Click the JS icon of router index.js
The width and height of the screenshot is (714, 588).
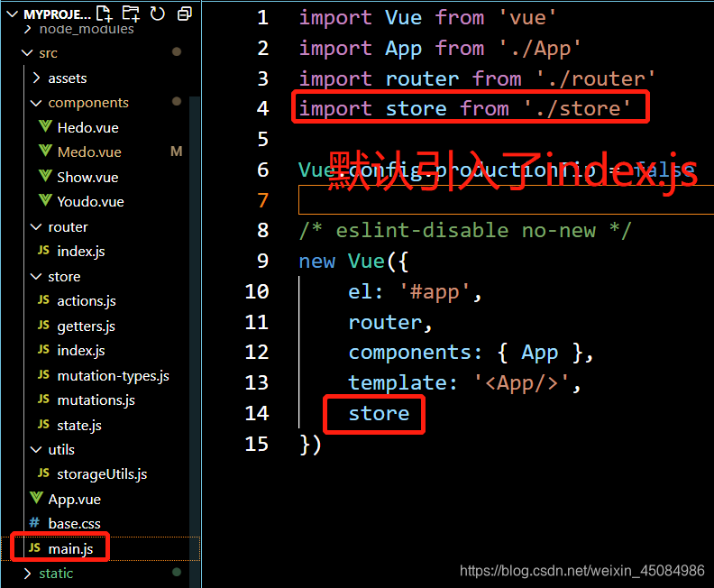43,250
